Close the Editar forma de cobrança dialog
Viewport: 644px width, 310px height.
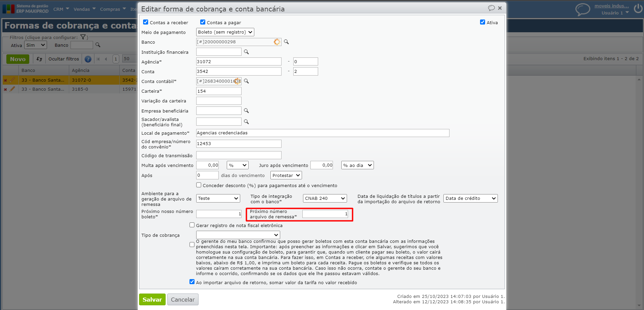click(500, 8)
